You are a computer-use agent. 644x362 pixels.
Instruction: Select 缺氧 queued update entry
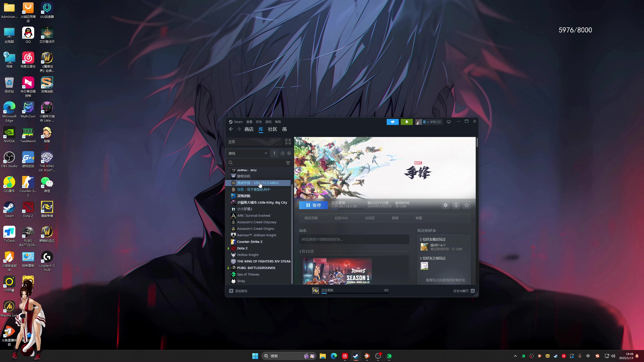click(x=253, y=190)
